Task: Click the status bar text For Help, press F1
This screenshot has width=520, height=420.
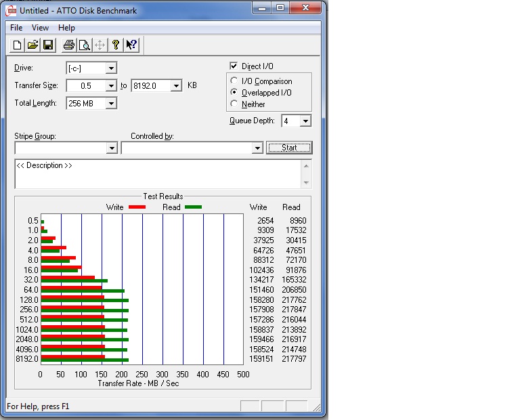Action: coord(38,406)
